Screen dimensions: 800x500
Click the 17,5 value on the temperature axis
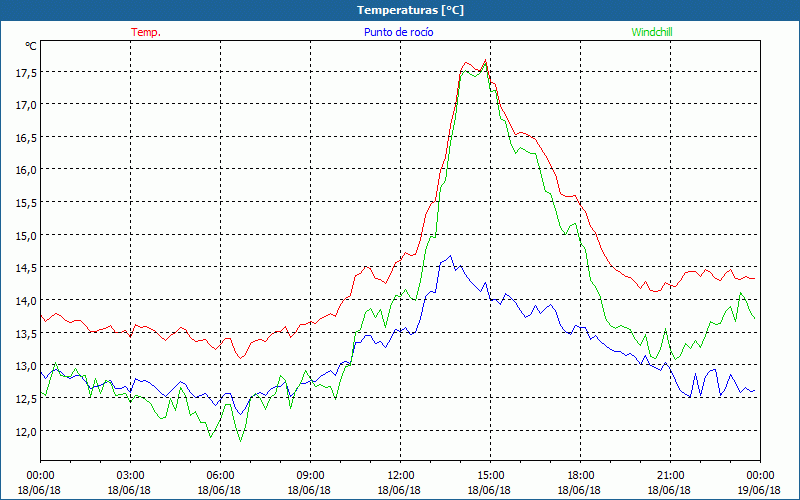26,73
